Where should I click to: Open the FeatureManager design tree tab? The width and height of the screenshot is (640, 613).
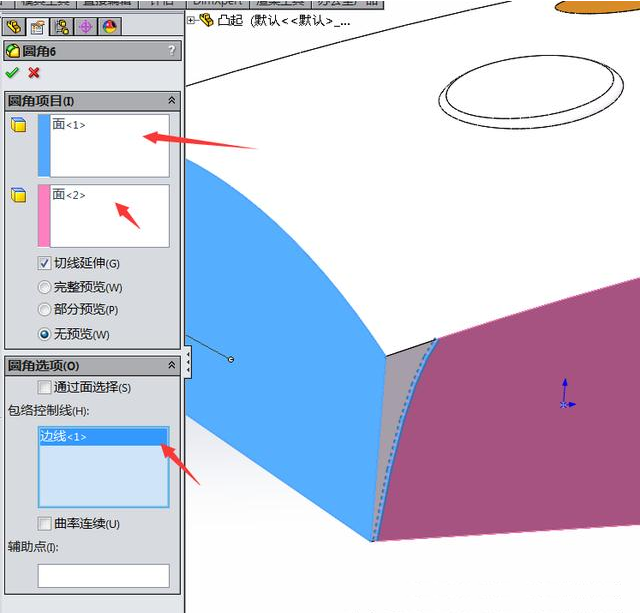(14, 27)
